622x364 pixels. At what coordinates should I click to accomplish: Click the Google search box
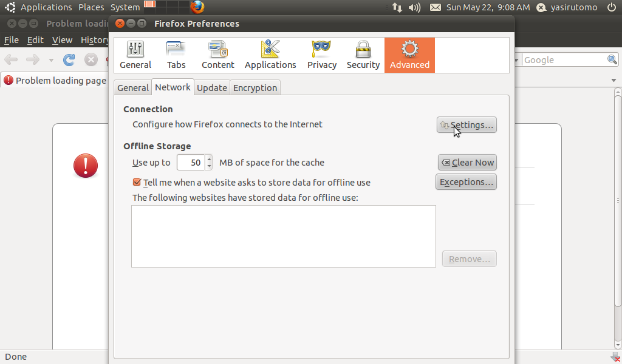point(565,60)
